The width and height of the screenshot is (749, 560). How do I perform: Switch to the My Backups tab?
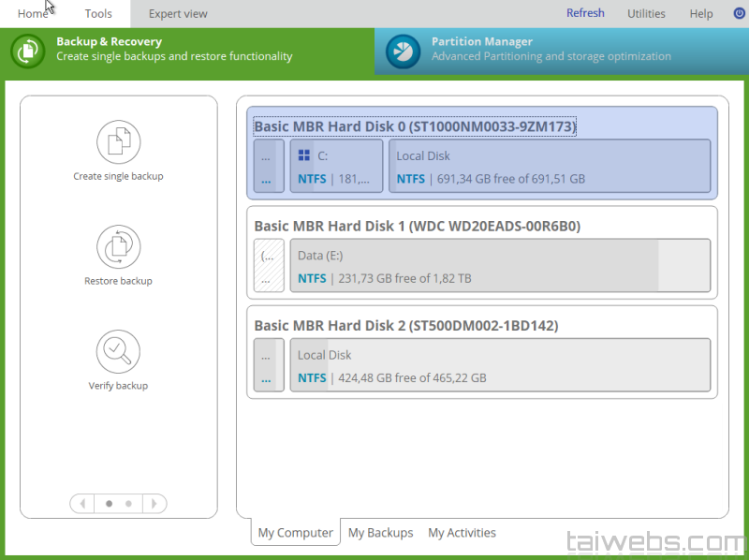(380, 533)
